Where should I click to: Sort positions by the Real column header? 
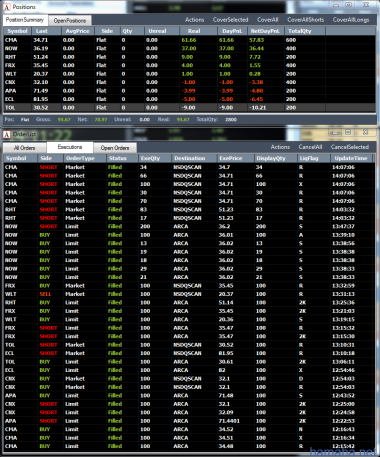click(198, 31)
